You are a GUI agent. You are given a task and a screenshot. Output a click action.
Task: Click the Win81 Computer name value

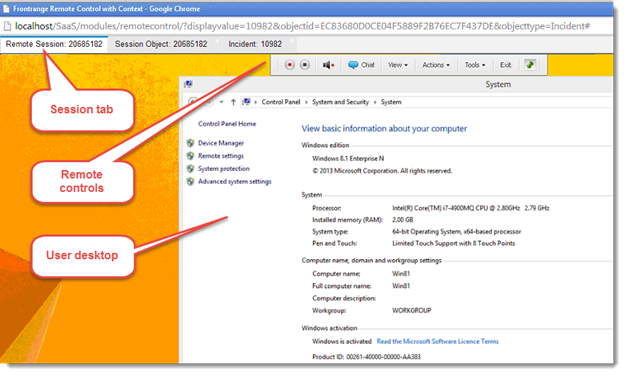click(x=401, y=274)
